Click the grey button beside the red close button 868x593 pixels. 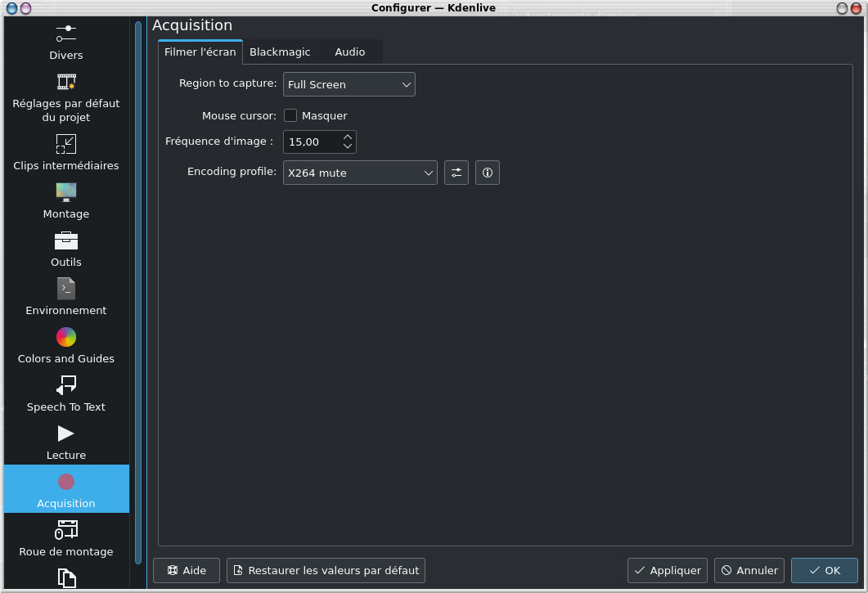pos(842,8)
